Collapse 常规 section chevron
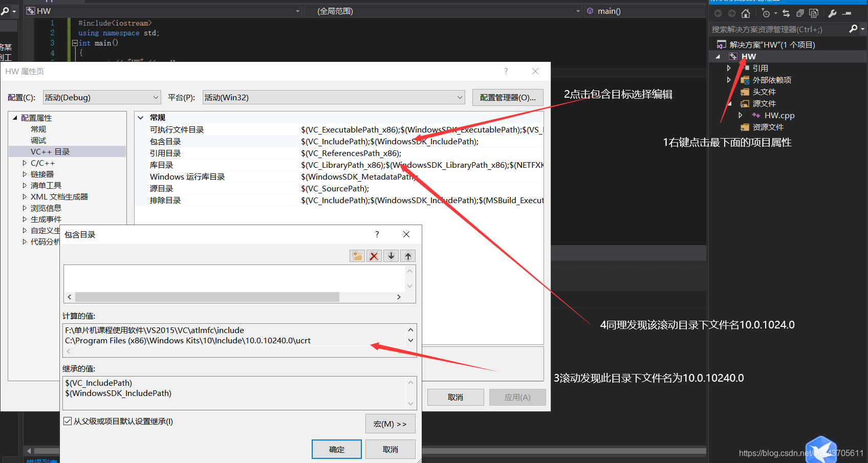This screenshot has height=463, width=868. tap(141, 118)
